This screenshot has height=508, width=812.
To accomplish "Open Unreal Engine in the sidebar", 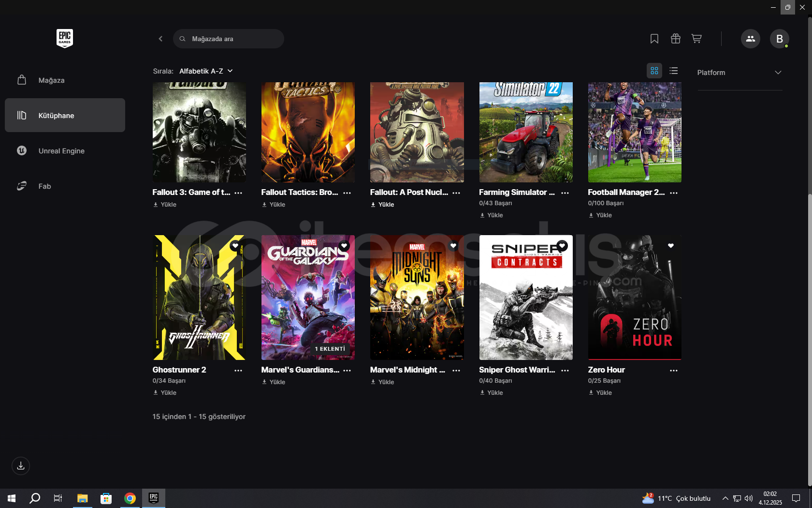I will tap(61, 151).
